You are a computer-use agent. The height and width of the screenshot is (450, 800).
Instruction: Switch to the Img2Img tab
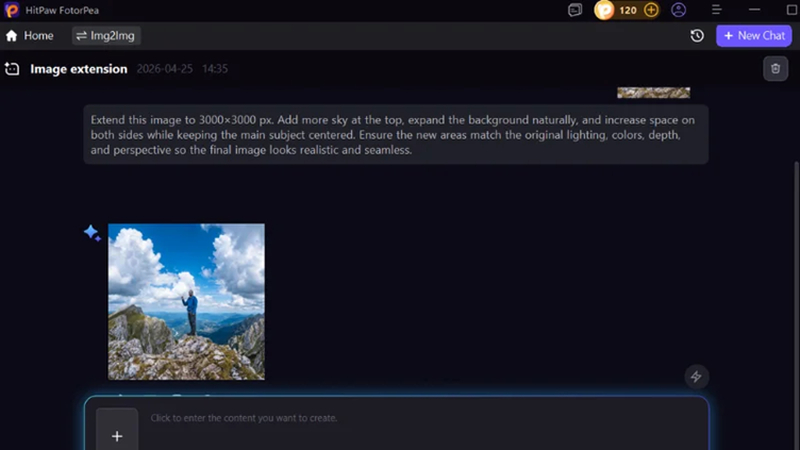pyautogui.click(x=106, y=36)
